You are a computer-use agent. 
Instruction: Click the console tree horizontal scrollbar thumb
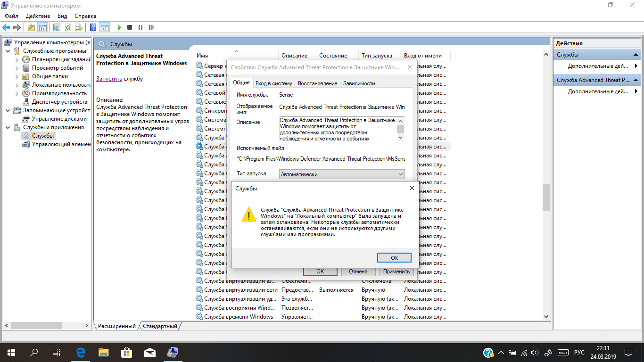pyautogui.click(x=36, y=326)
